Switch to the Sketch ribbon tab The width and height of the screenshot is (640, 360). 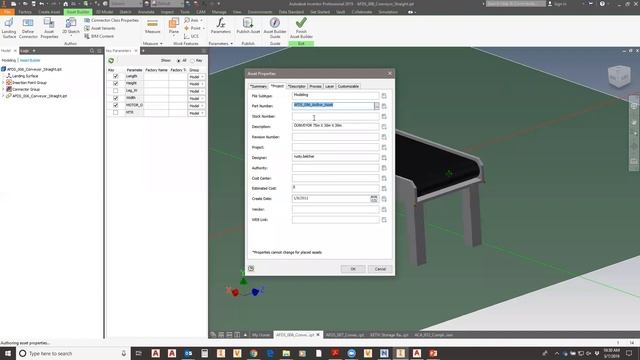point(125,12)
